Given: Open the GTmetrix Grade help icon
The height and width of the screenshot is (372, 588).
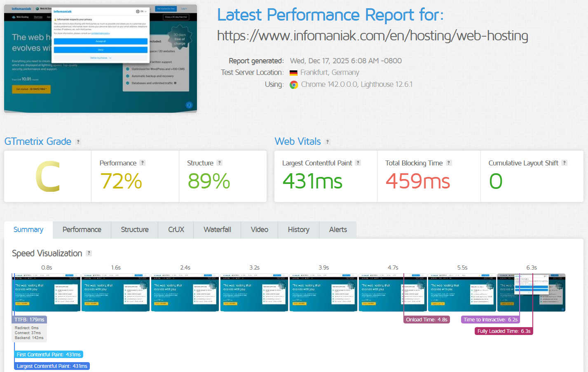Looking at the screenshot, I should (x=78, y=142).
